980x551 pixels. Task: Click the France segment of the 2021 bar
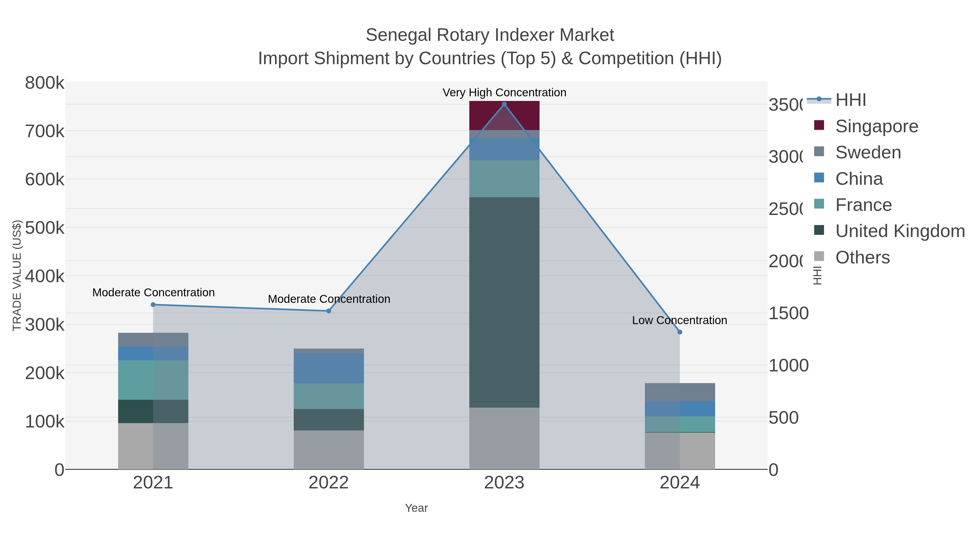[x=153, y=380]
